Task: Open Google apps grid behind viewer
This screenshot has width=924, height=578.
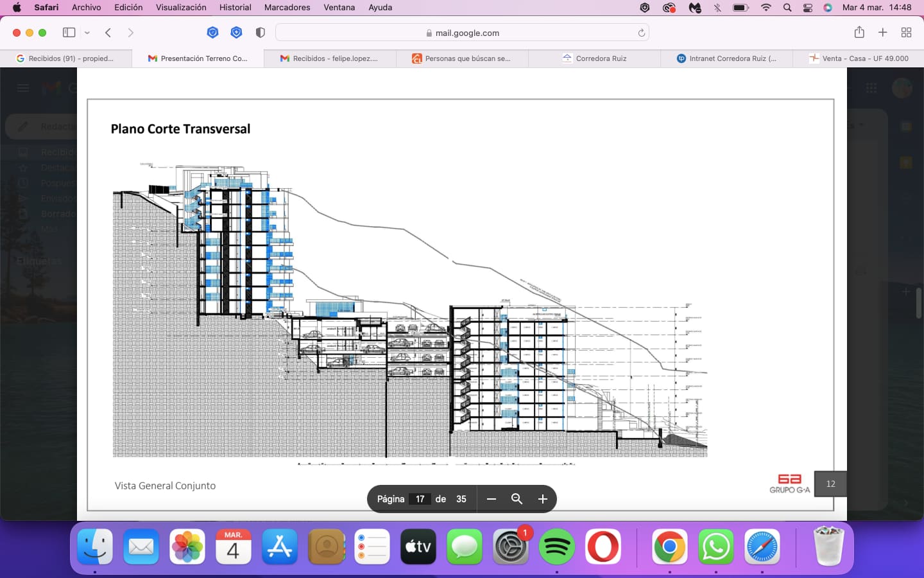Action: click(x=871, y=88)
